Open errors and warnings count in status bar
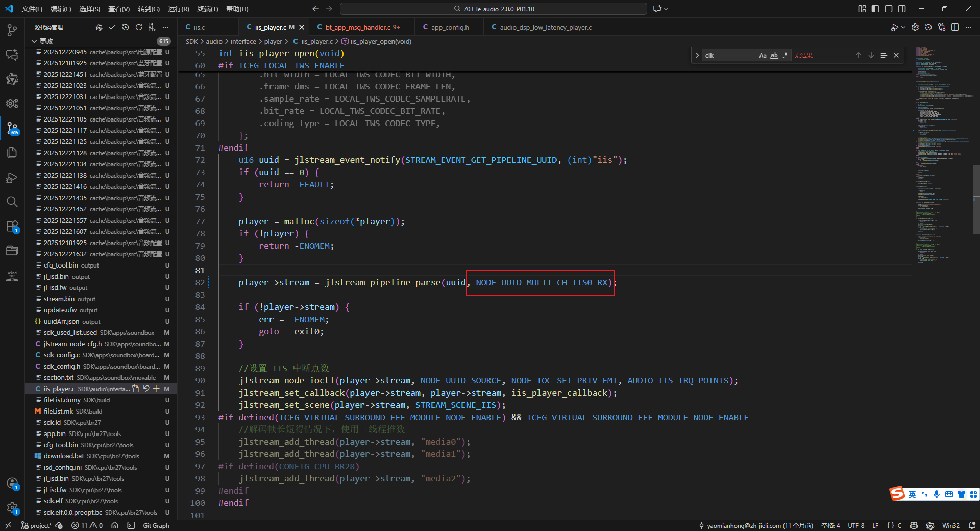The width and height of the screenshot is (980, 531). point(87,525)
